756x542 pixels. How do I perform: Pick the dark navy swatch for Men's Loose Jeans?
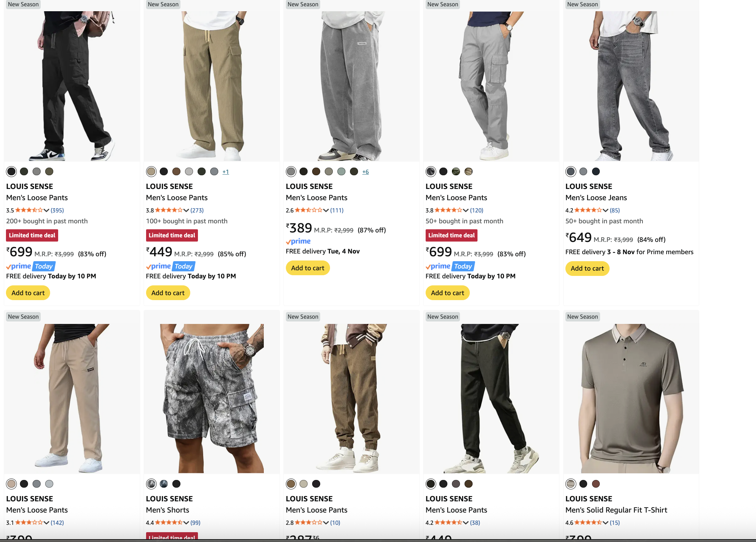[x=596, y=171]
